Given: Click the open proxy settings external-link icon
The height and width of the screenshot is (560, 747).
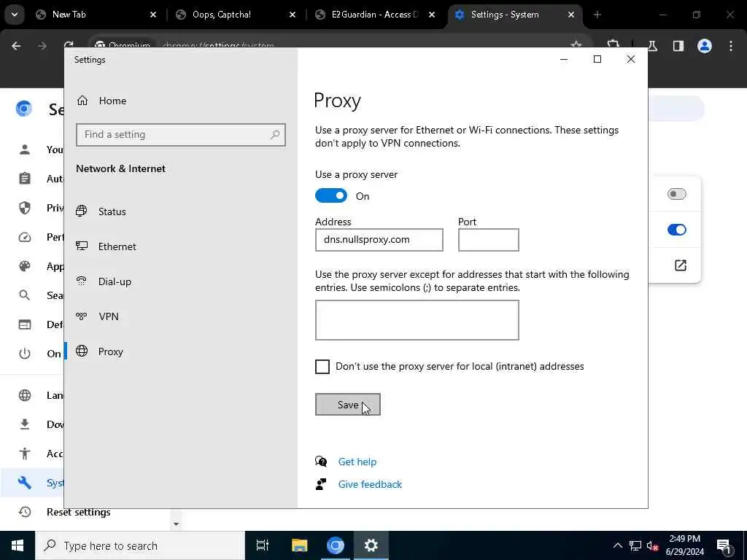Looking at the screenshot, I should [x=681, y=265].
